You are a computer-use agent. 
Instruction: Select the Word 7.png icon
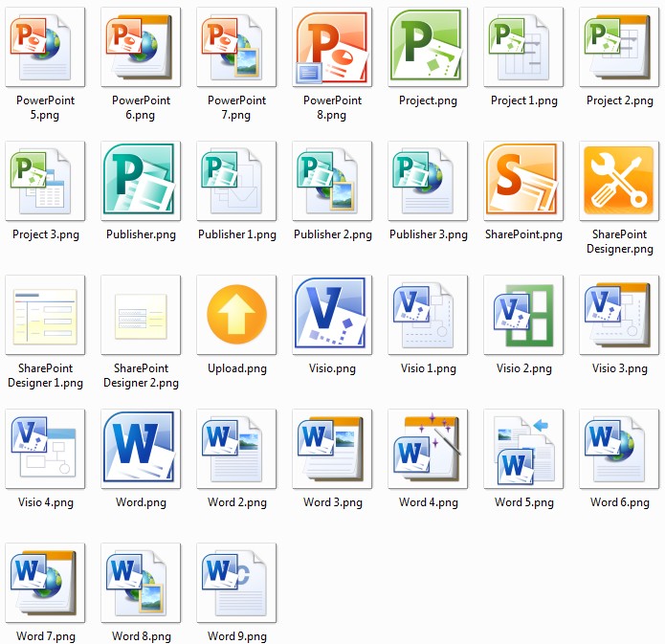click(45, 583)
